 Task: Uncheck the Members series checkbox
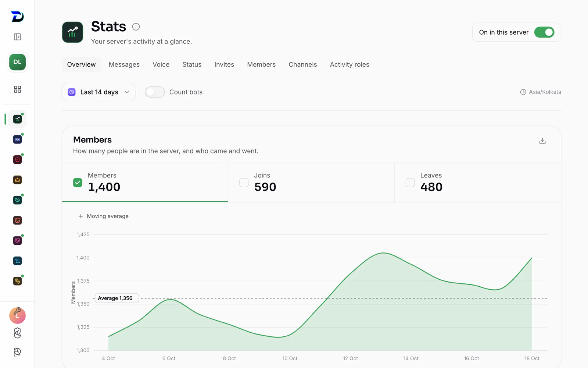[x=78, y=183]
